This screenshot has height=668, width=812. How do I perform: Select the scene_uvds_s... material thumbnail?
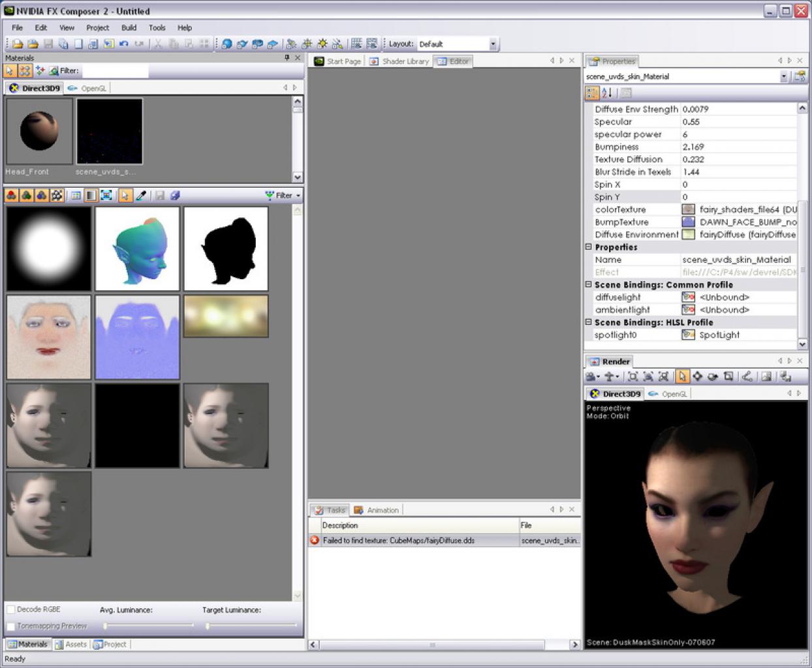point(110,131)
